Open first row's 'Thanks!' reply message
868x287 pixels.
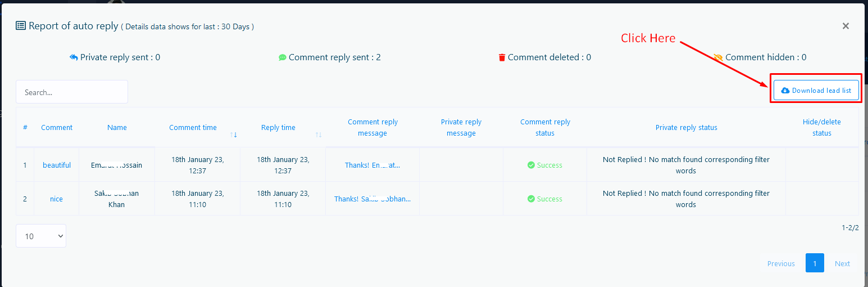(372, 165)
